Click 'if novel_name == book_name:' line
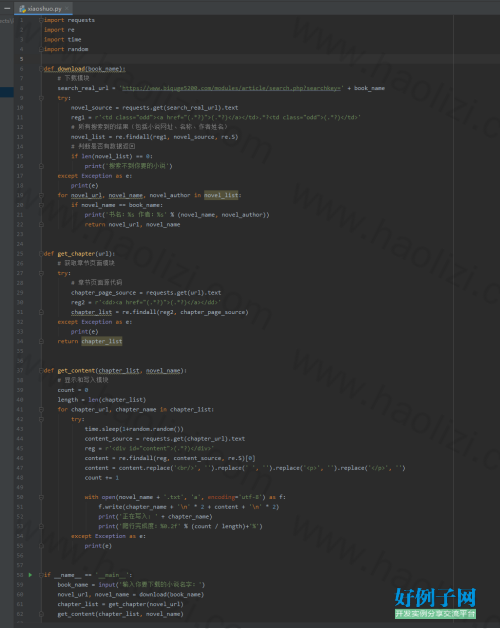The height and width of the screenshot is (629, 500). pyautogui.click(x=117, y=205)
